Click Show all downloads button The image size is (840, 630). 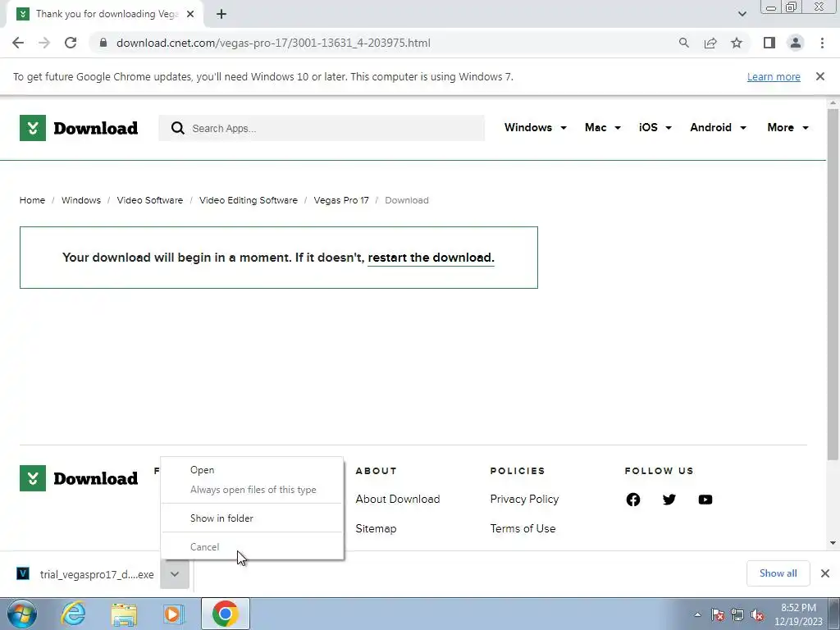pyautogui.click(x=778, y=573)
